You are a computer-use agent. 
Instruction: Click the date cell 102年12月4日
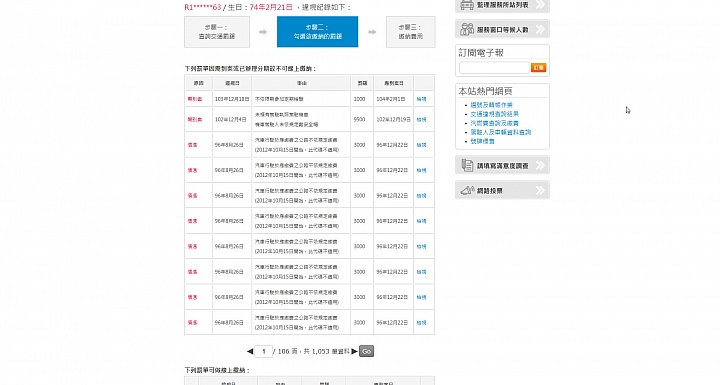(x=231, y=119)
